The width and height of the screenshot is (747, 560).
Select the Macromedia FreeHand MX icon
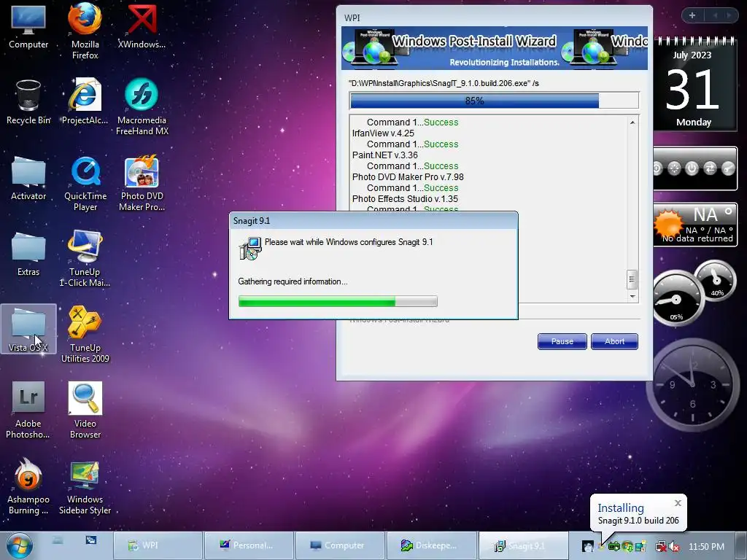tap(142, 106)
